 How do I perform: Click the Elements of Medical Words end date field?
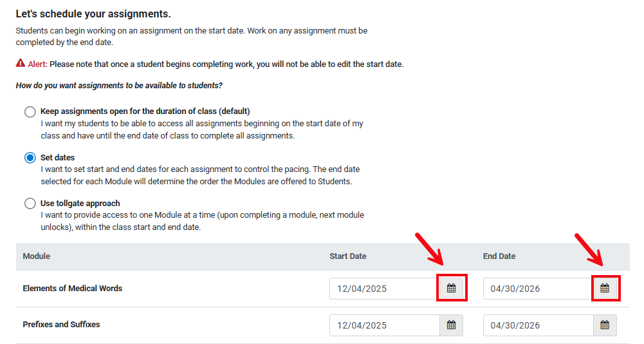[538, 289]
